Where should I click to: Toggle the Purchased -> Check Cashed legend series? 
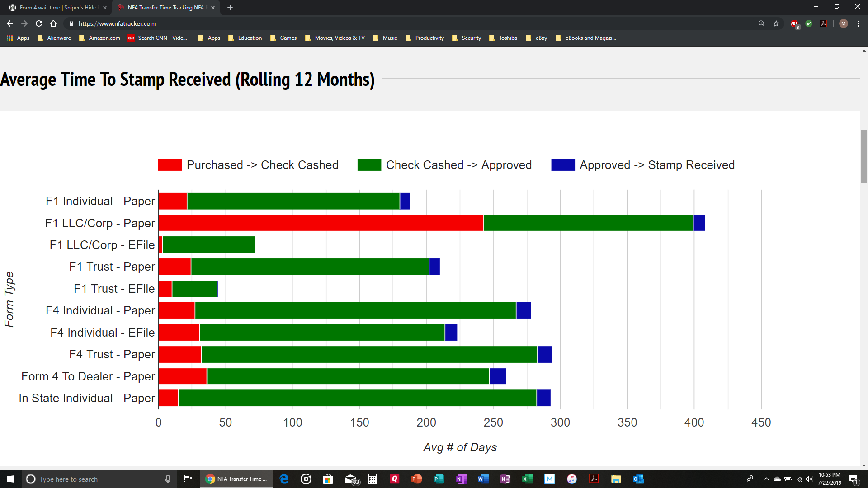pos(248,165)
